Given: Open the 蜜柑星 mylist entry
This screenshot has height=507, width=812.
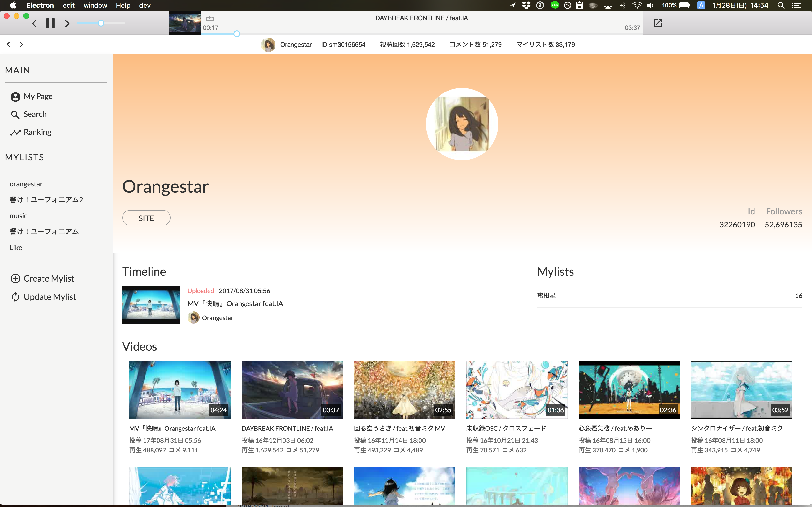Looking at the screenshot, I should 547,296.
